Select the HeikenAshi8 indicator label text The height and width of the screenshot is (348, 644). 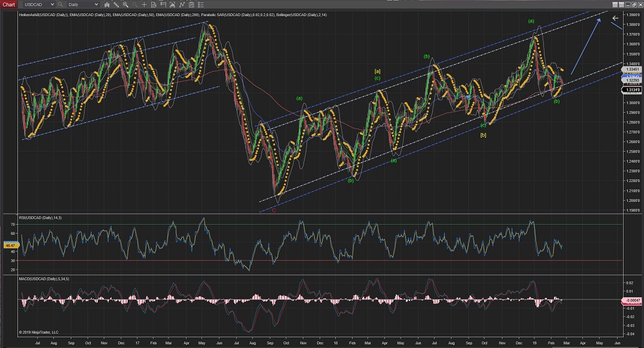tap(43, 15)
